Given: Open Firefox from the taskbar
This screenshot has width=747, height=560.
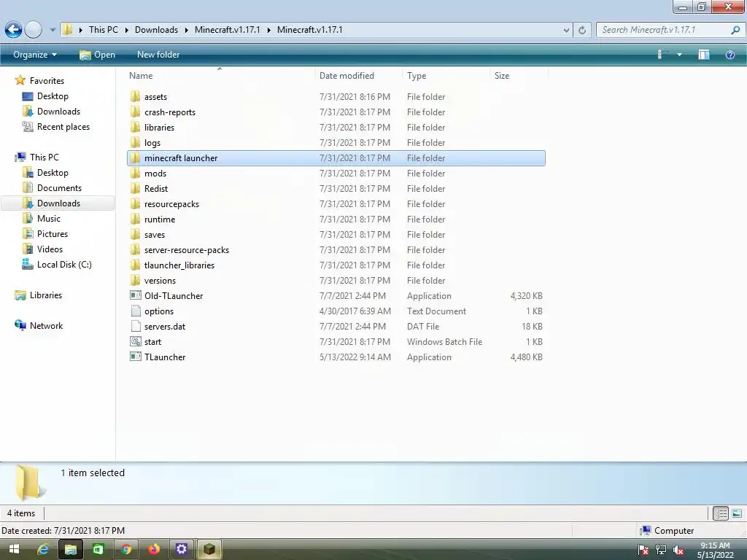Looking at the screenshot, I should click(x=154, y=549).
